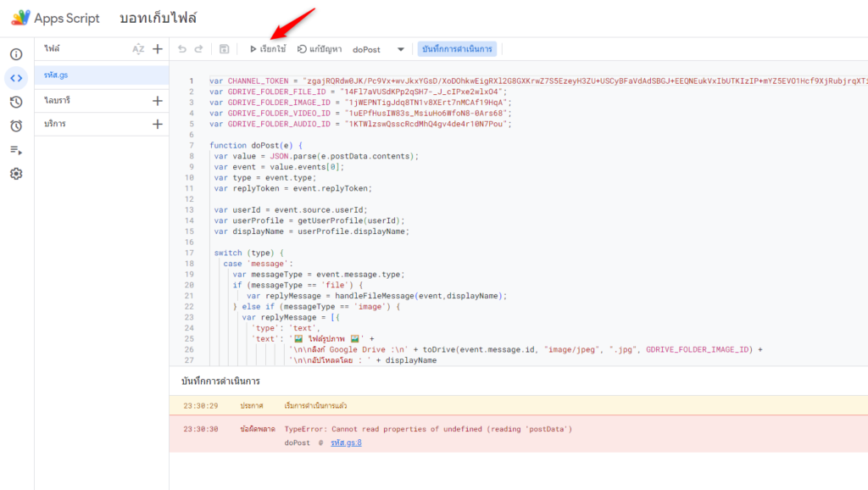Add a library with plus icon
This screenshot has height=490, width=868.
click(157, 101)
